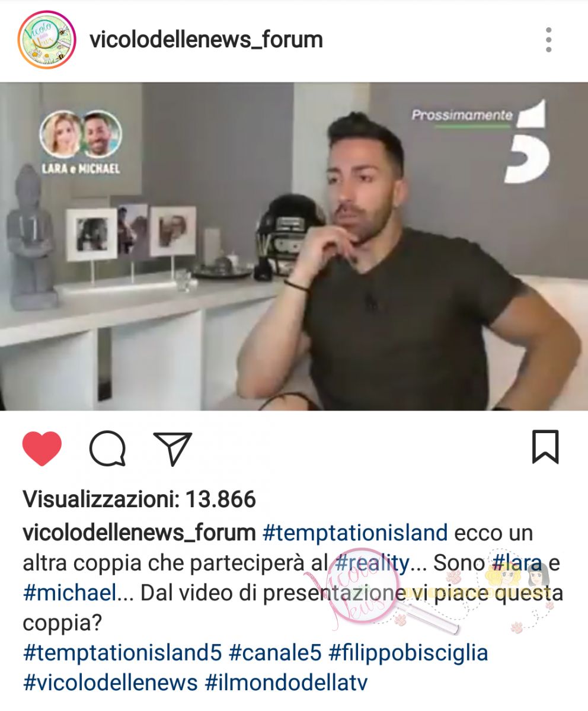The width and height of the screenshot is (588, 711).
Task: Open the #temptationisland5 hashtag
Action: point(122,653)
